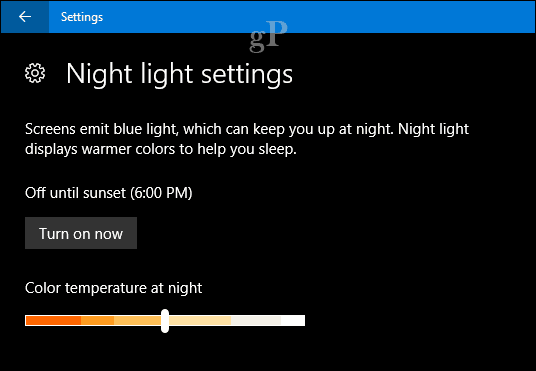Screen dimensions: 536x371
Task: Select the displays warmer colors text line
Action: pyautogui.click(x=161, y=150)
